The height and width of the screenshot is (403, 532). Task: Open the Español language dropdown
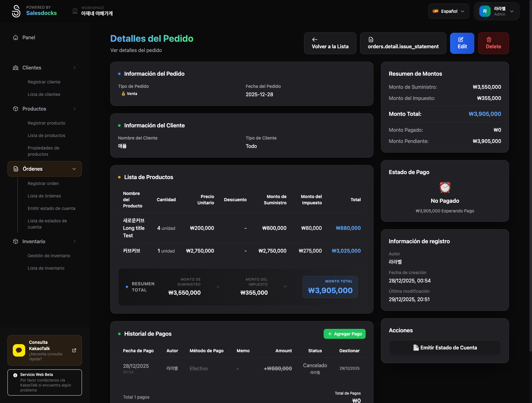(x=448, y=11)
